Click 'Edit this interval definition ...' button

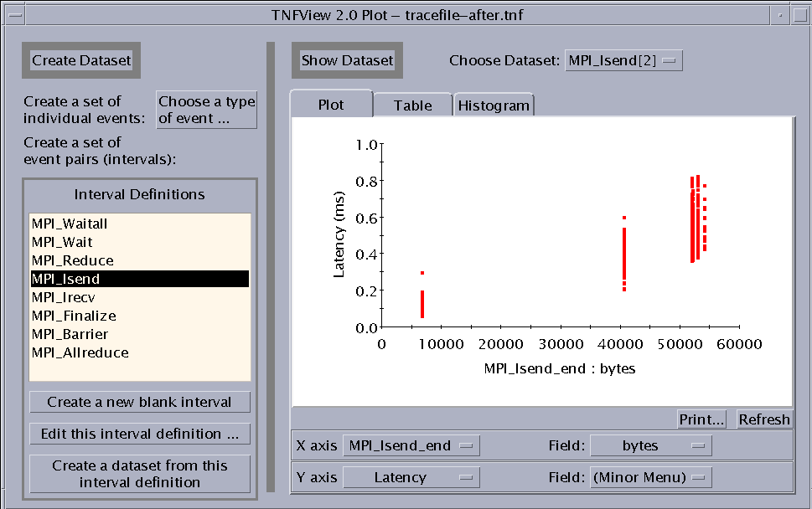point(140,434)
